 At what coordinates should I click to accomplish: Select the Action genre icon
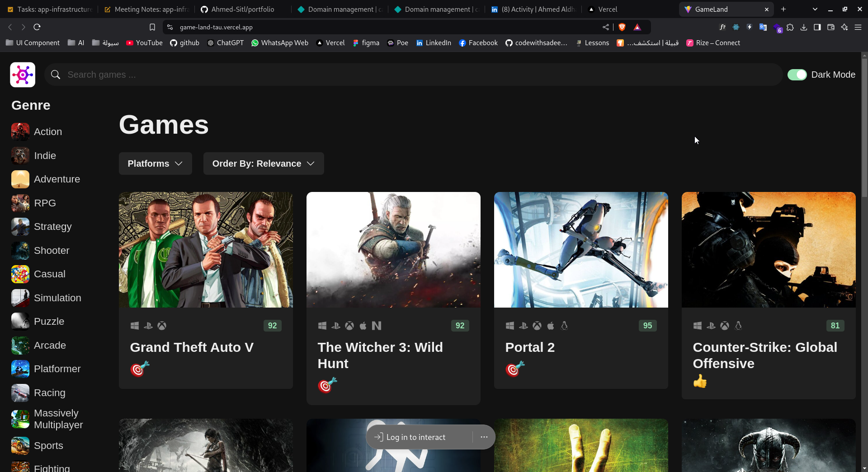click(x=20, y=132)
